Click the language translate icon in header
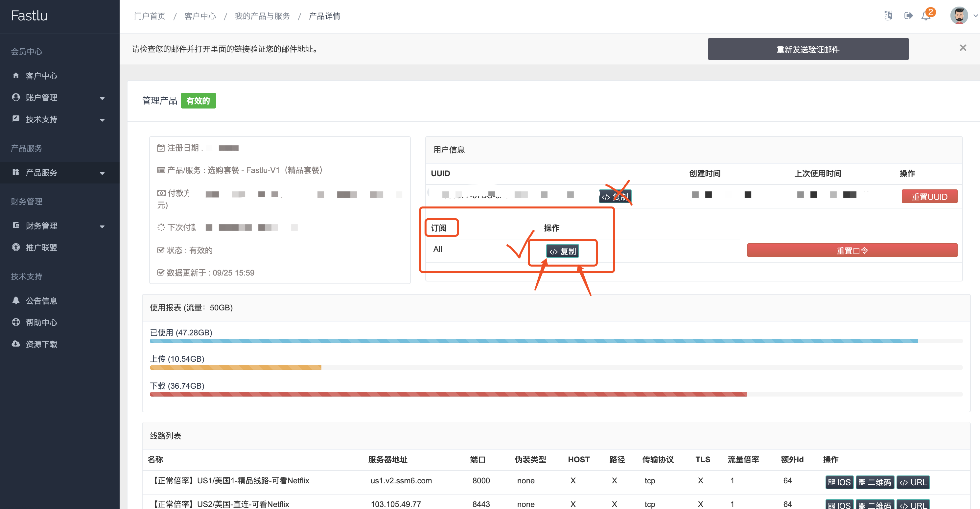Image resolution: width=980 pixels, height=509 pixels. click(x=888, y=15)
